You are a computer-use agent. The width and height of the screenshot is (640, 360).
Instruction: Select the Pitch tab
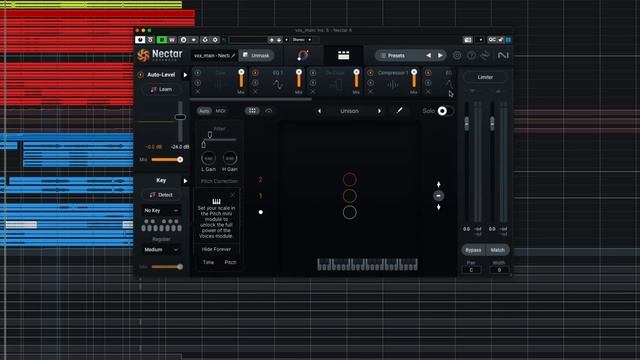pyautogui.click(x=230, y=262)
